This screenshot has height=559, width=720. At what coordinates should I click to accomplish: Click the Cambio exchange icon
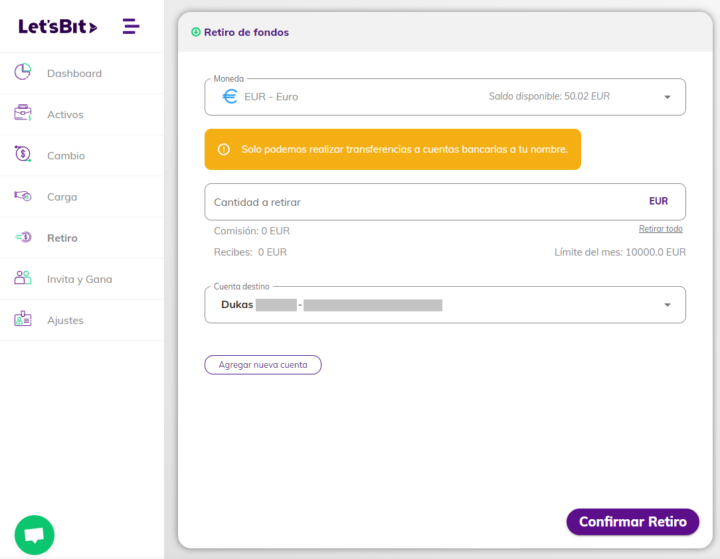click(x=22, y=154)
